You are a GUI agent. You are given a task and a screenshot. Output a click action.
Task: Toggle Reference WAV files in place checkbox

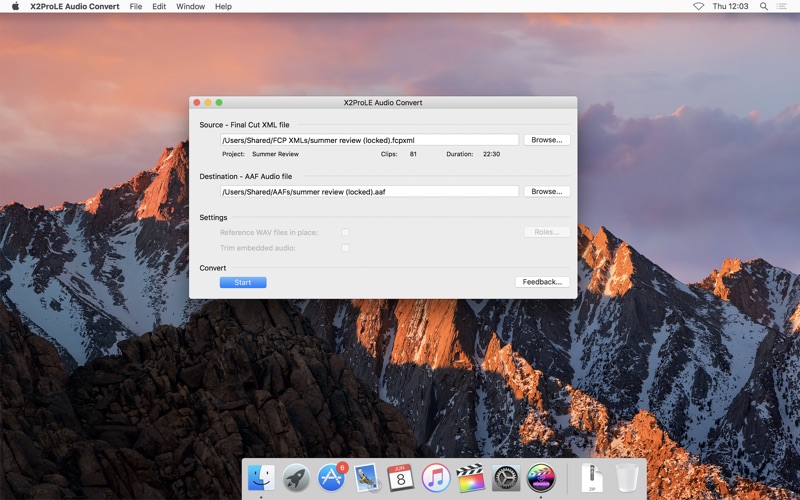click(345, 232)
